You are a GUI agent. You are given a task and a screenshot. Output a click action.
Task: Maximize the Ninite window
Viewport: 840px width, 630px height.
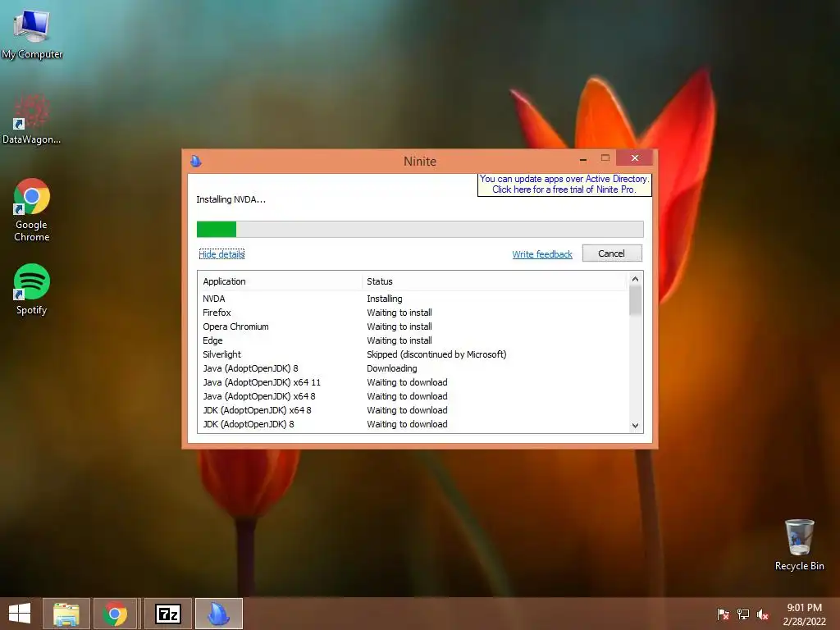605,158
